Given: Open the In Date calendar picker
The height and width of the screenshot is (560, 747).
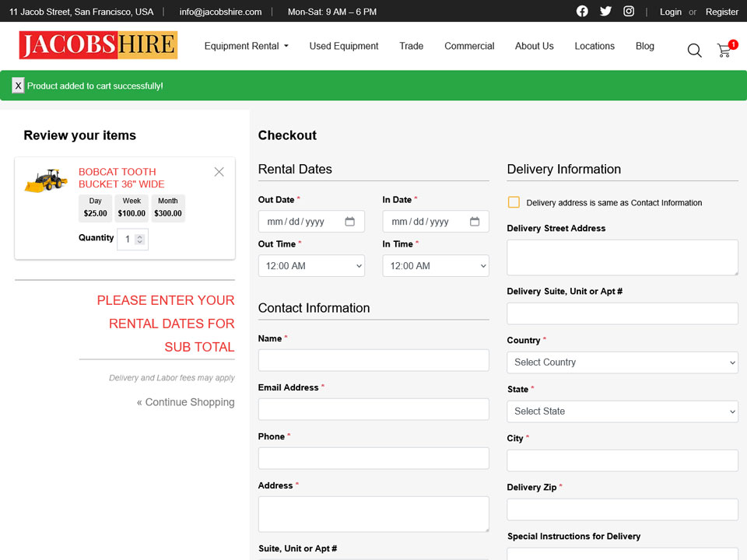Looking at the screenshot, I should [x=475, y=222].
